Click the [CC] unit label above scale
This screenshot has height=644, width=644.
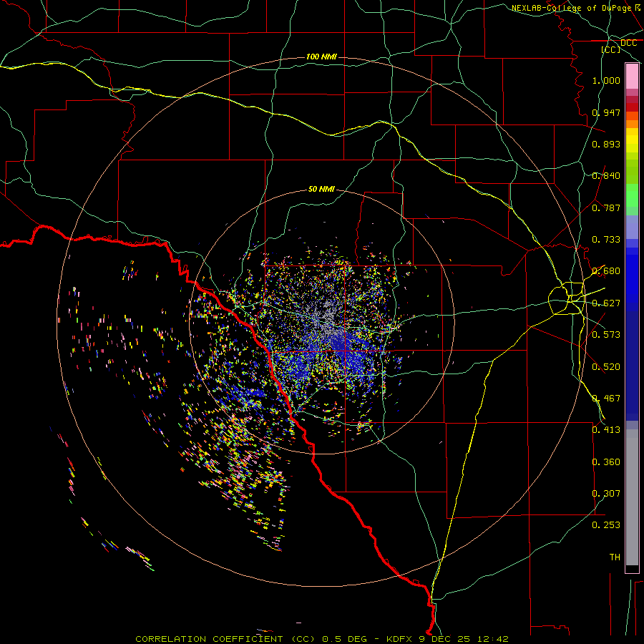click(610, 49)
